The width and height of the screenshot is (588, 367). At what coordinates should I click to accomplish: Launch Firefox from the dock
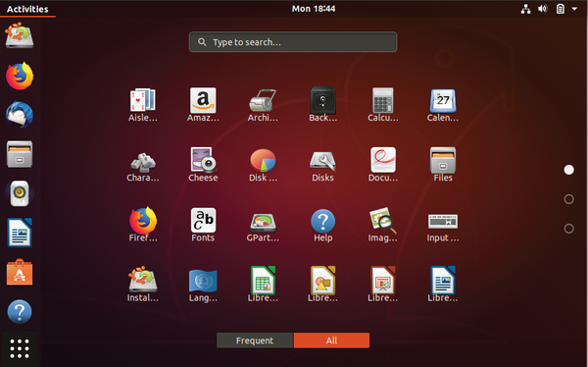[20, 76]
